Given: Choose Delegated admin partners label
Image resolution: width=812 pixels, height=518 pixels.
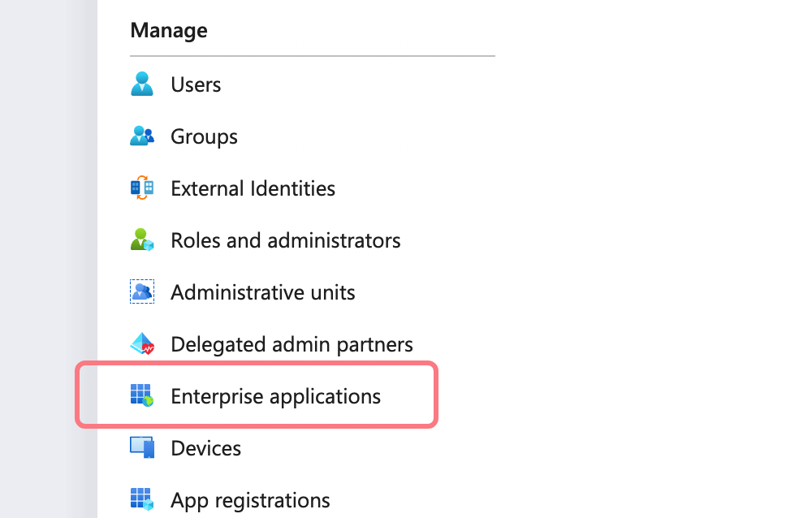Looking at the screenshot, I should click(x=292, y=344).
